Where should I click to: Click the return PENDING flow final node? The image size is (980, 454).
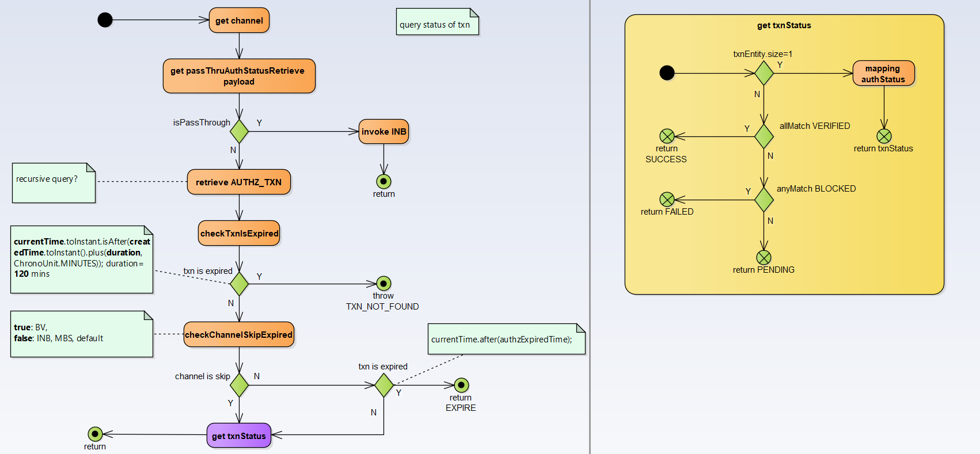point(764,257)
